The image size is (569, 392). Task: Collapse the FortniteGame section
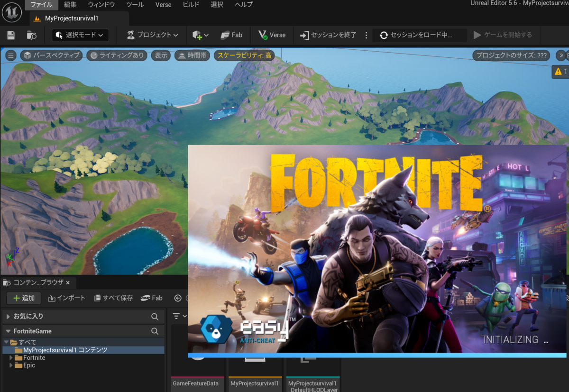(8, 331)
